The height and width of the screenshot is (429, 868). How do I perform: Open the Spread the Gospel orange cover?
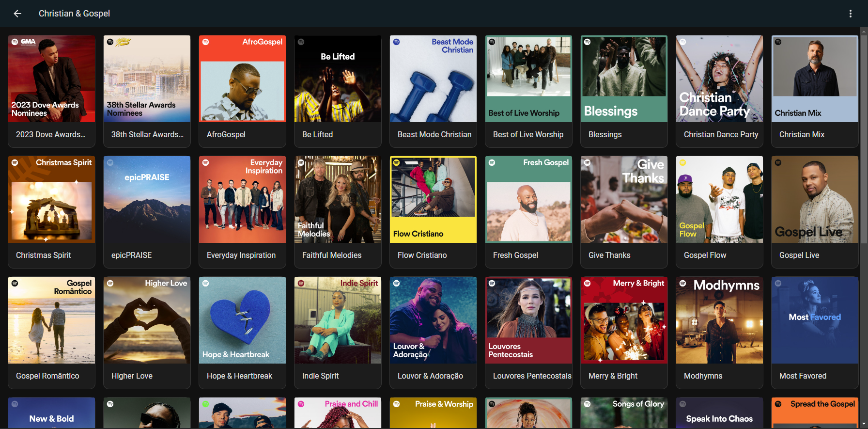[x=815, y=413]
